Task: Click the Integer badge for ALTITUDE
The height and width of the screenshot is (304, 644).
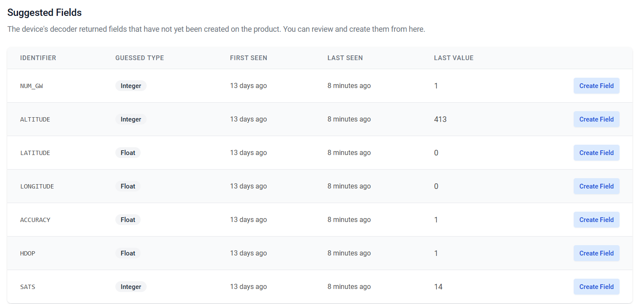Action: click(x=131, y=119)
